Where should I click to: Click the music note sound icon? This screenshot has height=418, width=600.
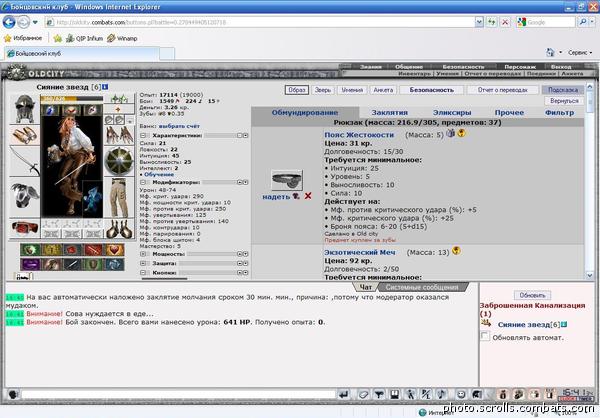[x=441, y=394]
